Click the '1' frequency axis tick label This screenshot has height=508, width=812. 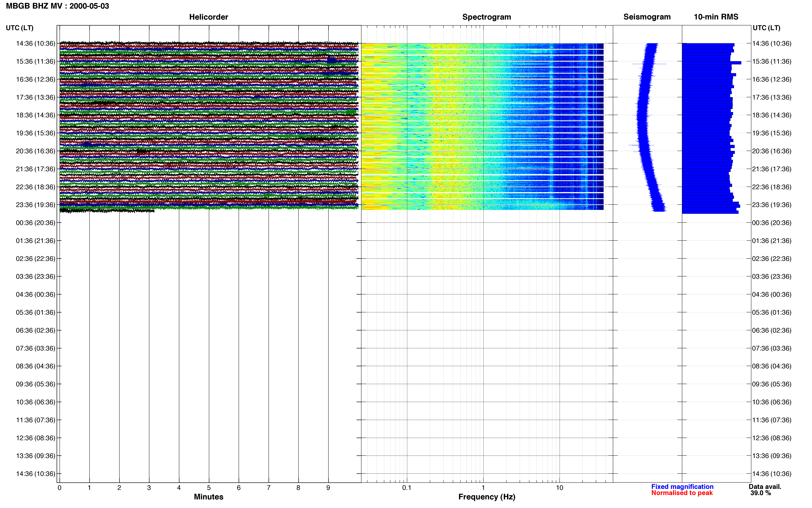pyautogui.click(x=483, y=488)
